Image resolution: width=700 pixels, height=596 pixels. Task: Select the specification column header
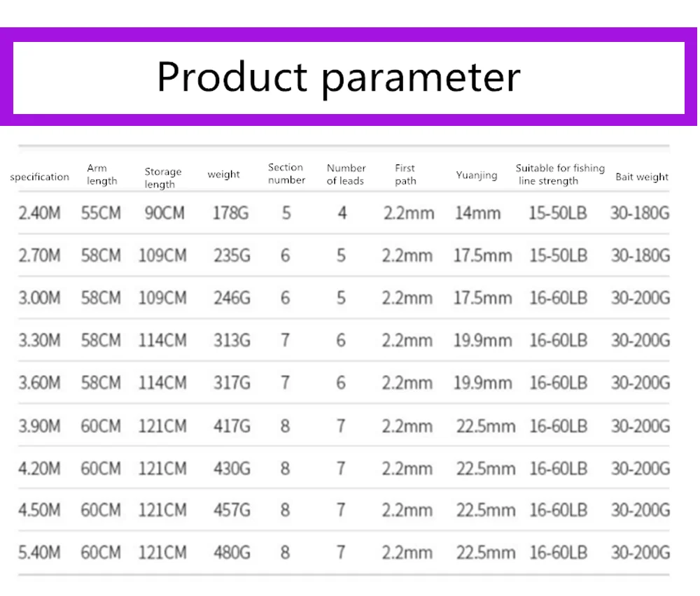point(40,177)
